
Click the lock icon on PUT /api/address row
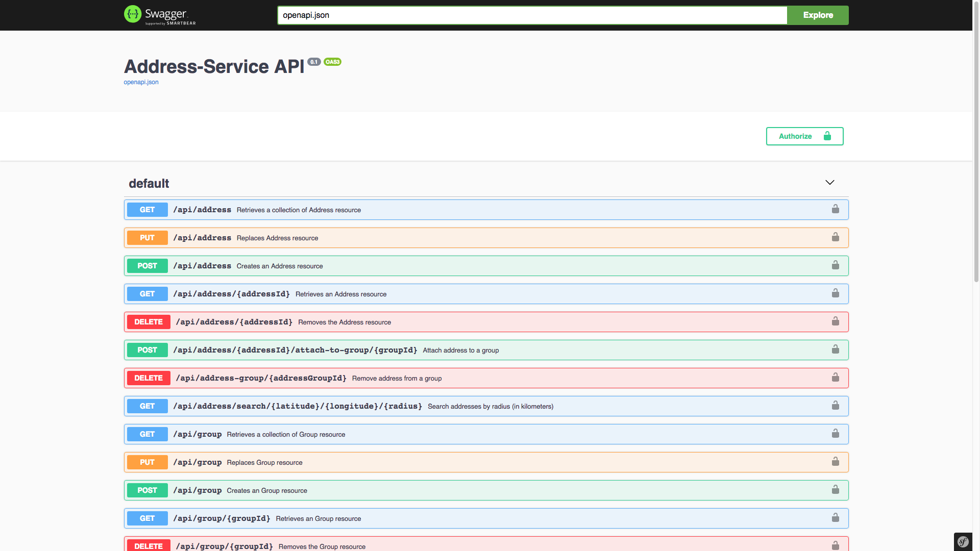tap(836, 237)
